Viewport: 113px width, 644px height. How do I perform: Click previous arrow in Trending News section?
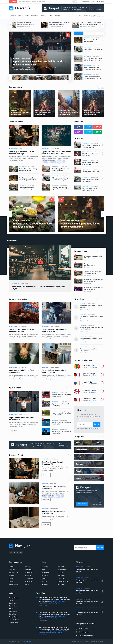66,122
